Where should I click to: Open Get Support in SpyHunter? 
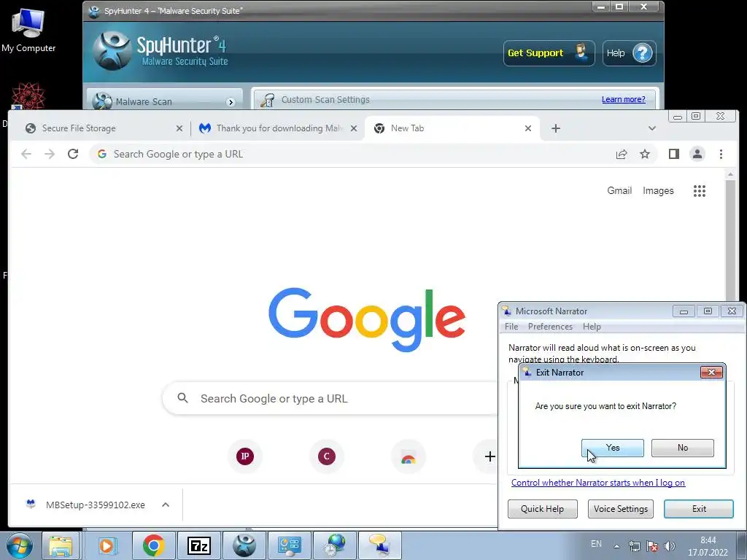click(549, 52)
